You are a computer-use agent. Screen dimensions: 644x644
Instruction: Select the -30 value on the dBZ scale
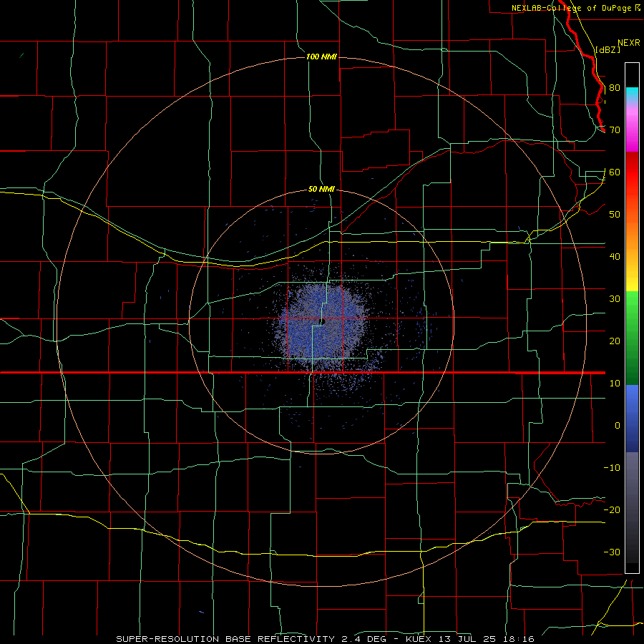point(612,552)
